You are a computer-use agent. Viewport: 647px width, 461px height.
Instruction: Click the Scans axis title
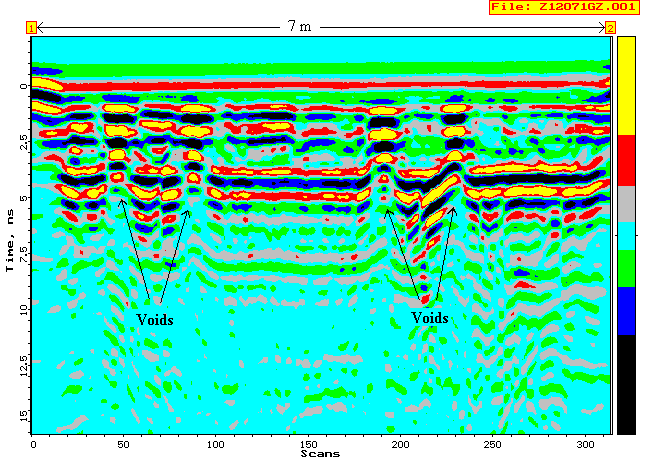coord(320,453)
